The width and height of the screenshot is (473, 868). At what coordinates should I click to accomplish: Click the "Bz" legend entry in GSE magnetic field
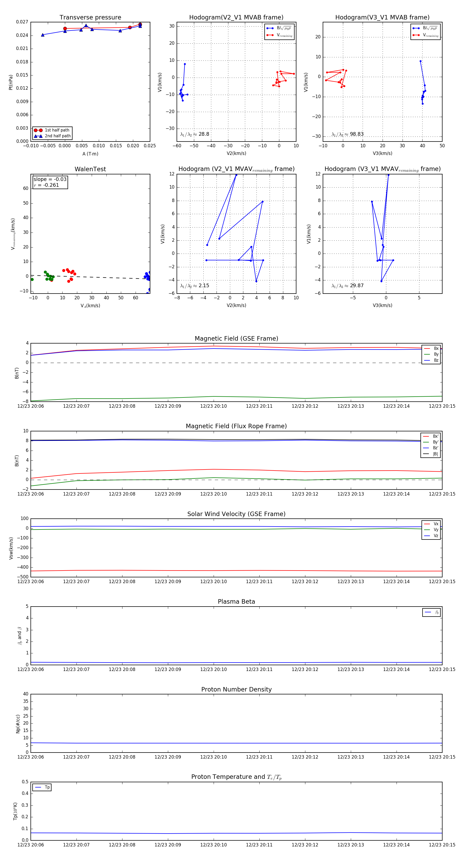click(431, 360)
